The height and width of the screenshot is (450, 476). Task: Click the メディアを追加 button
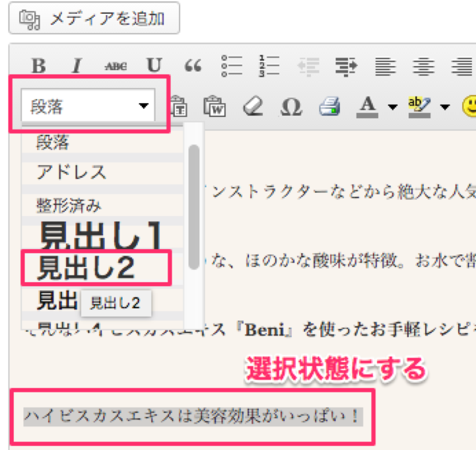coord(94,19)
